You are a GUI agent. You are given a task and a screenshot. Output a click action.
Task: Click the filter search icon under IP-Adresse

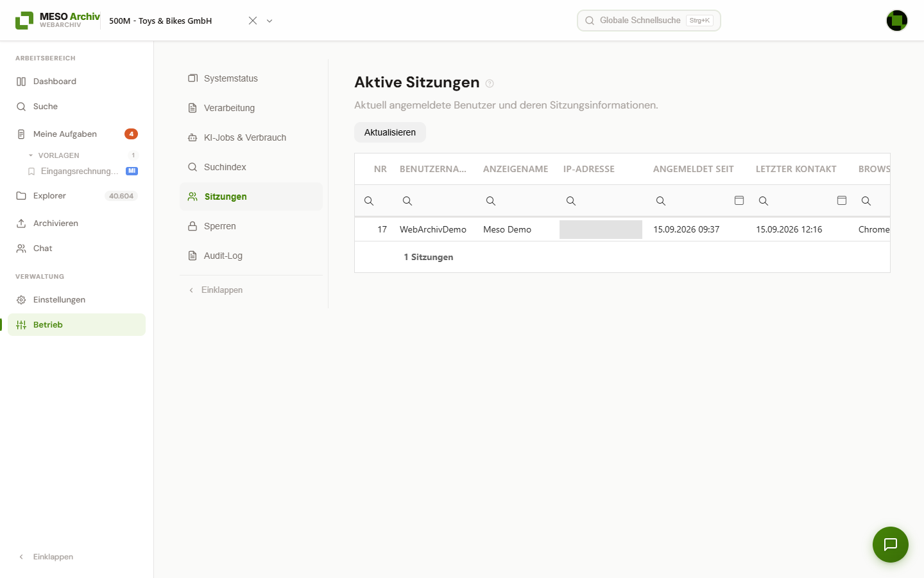571,201
